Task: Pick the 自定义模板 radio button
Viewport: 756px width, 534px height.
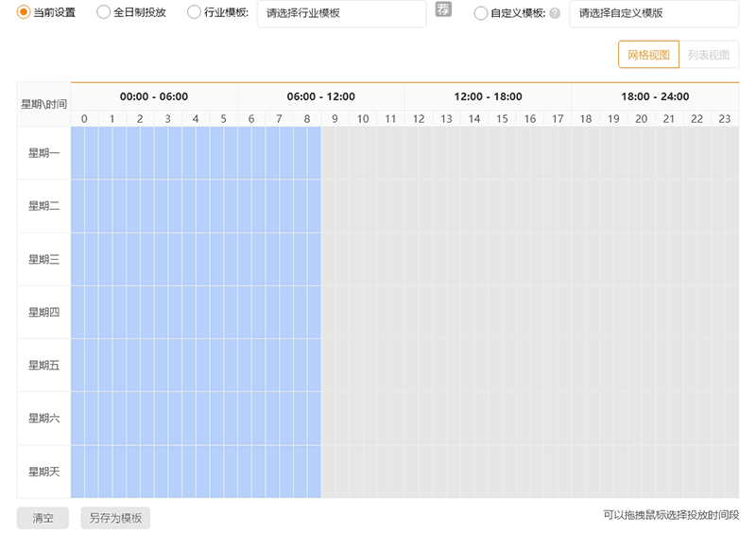Action: click(x=481, y=13)
